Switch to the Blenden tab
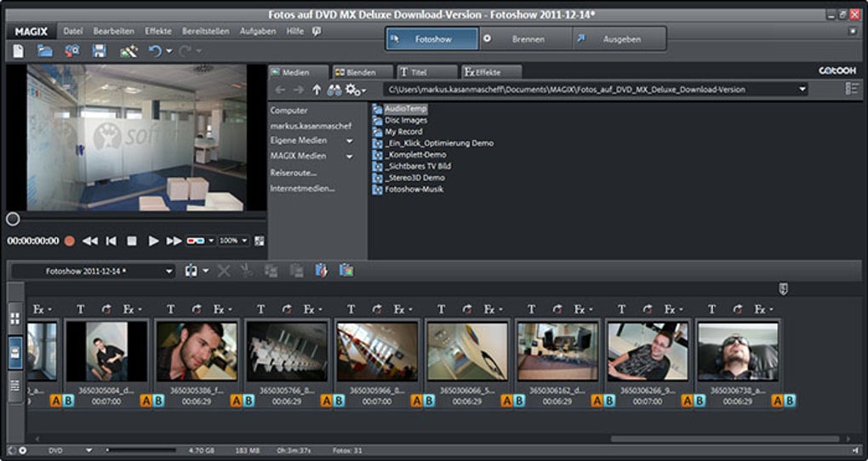 [x=363, y=72]
